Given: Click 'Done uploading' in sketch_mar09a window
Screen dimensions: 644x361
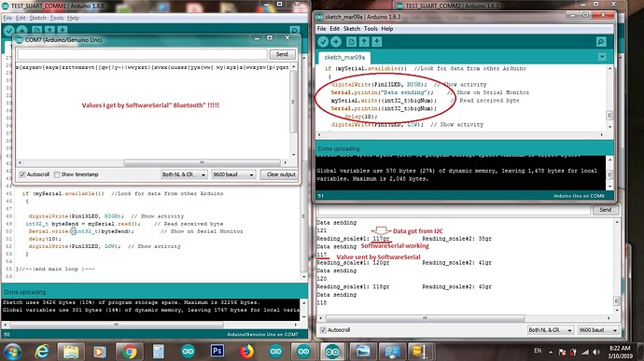Looking at the screenshot, I should pyautogui.click(x=339, y=148).
